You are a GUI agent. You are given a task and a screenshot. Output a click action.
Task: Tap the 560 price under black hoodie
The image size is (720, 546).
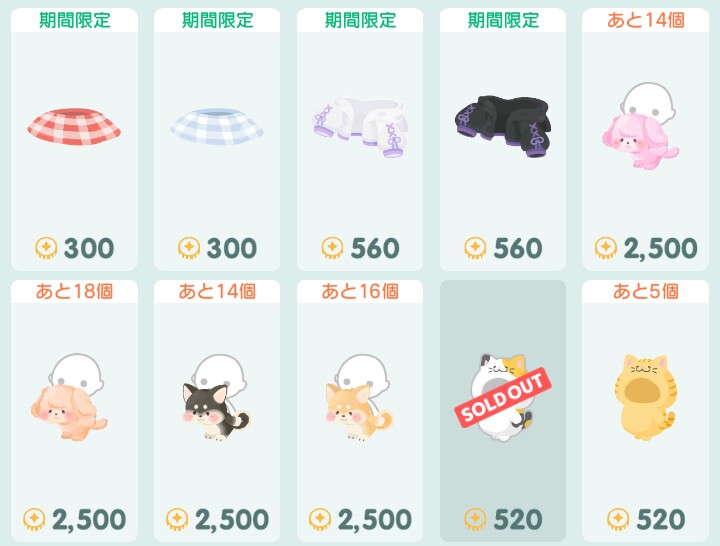518,248
